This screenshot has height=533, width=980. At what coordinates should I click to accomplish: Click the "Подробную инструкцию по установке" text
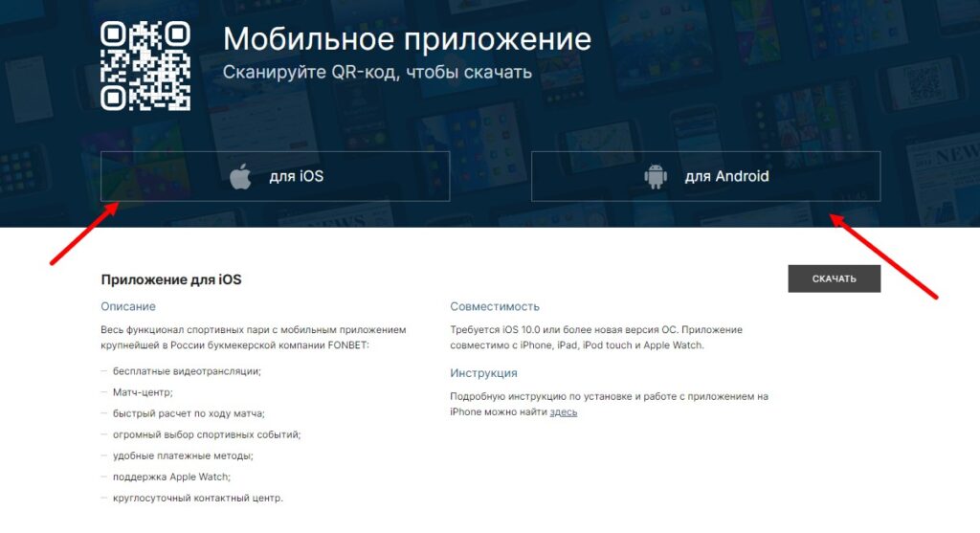pos(609,404)
